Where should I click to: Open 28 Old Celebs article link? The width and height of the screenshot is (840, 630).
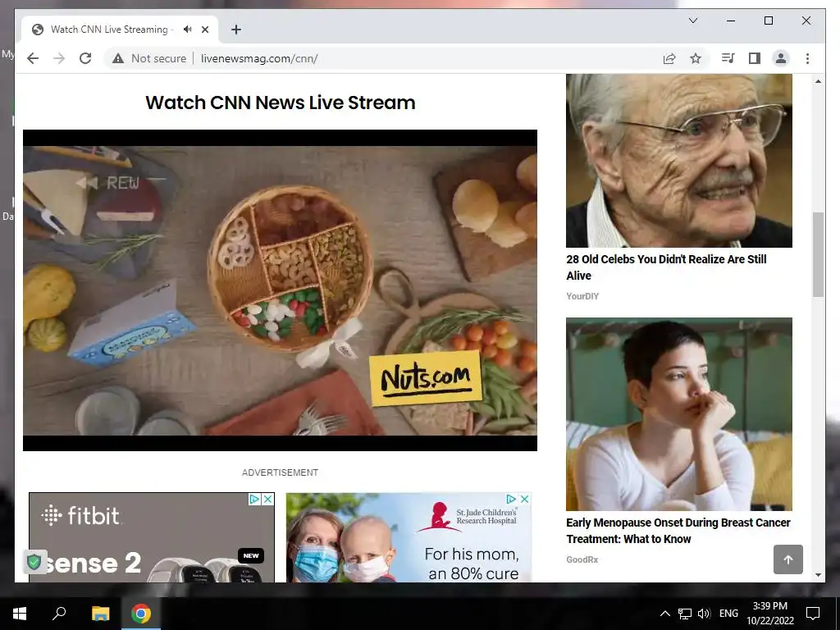(x=666, y=267)
